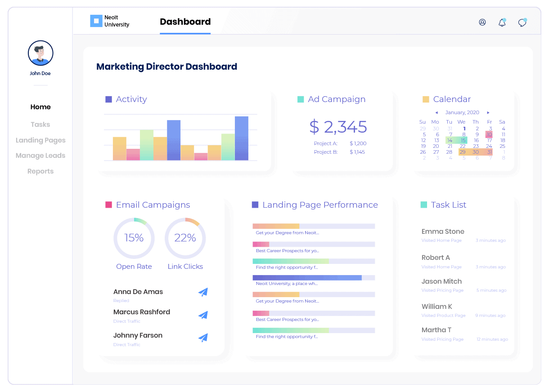Screen dimensions: 549x392
Task: Select January 15 on the calendar
Action: coord(463,140)
